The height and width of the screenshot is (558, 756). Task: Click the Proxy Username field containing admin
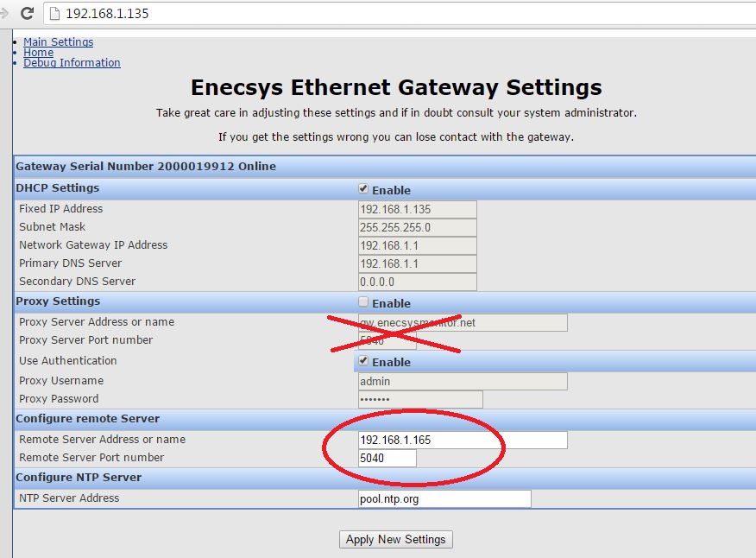click(463, 381)
